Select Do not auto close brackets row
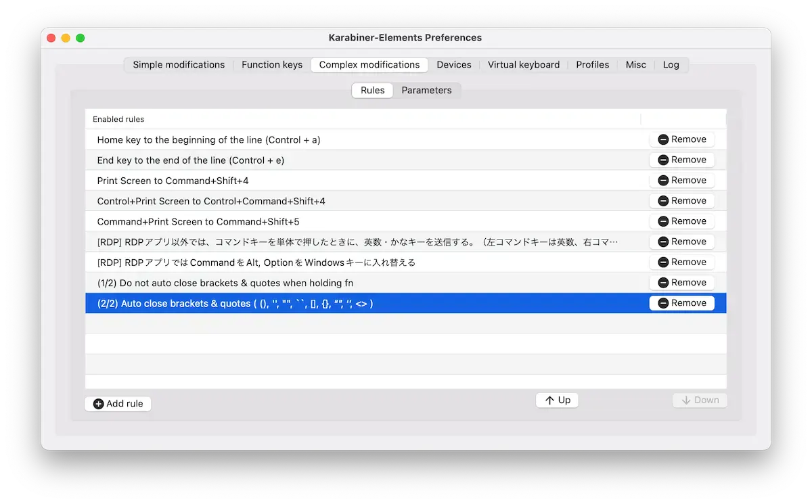The image size is (812, 504). (406, 282)
